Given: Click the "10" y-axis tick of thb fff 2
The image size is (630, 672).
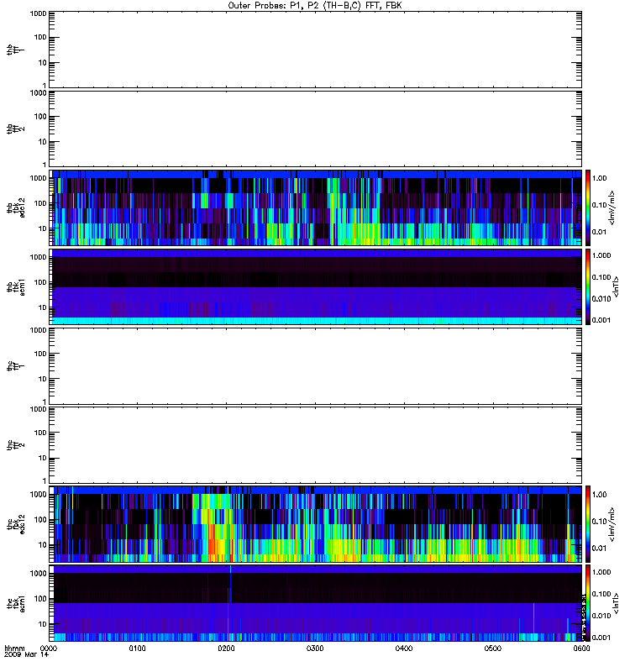Looking at the screenshot, I should pyautogui.click(x=43, y=142).
